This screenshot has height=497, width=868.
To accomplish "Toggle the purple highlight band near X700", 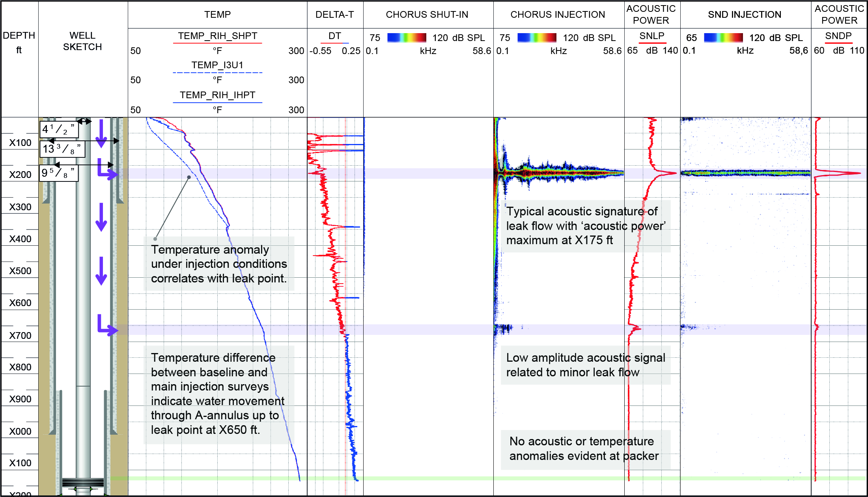I will coord(434,328).
